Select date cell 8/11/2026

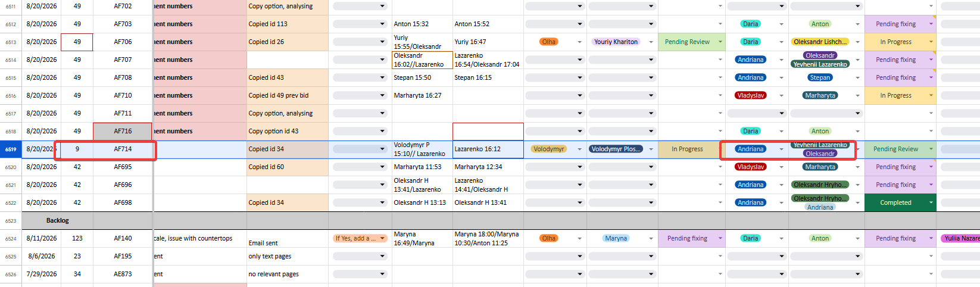(41, 239)
